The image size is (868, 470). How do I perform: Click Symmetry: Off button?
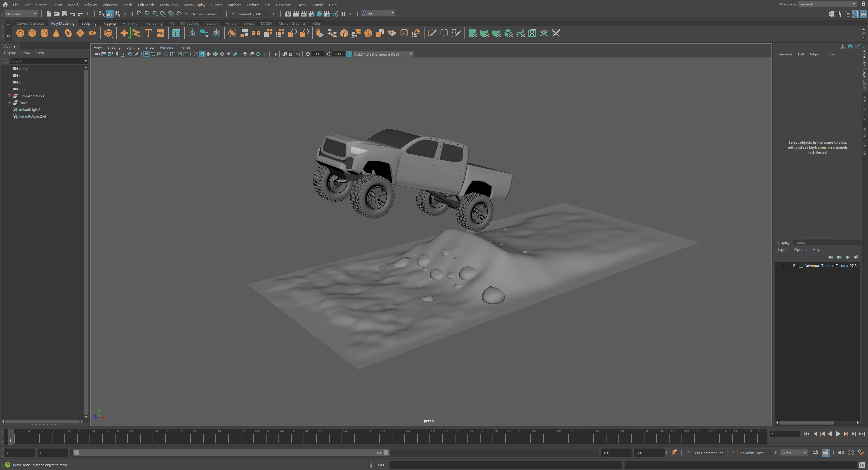click(250, 14)
